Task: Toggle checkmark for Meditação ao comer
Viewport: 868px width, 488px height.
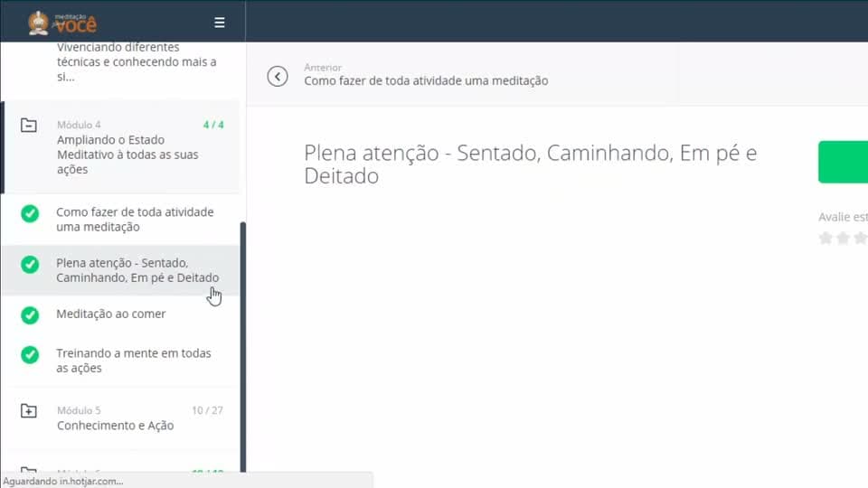Action: [x=30, y=314]
